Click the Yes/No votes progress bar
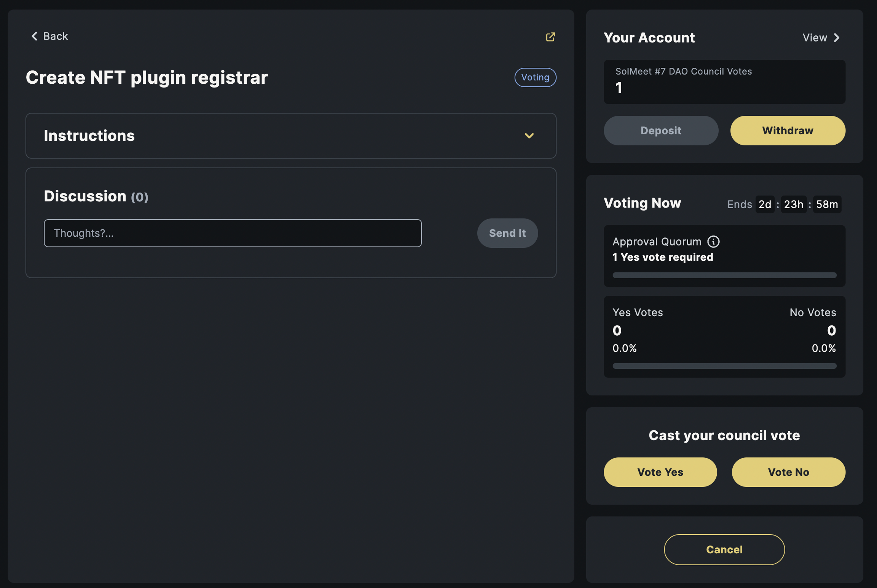Viewport: 877px width, 588px height. (724, 366)
